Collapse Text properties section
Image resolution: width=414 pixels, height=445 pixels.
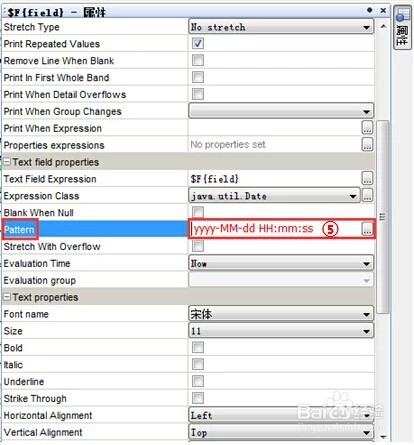pos(7,297)
